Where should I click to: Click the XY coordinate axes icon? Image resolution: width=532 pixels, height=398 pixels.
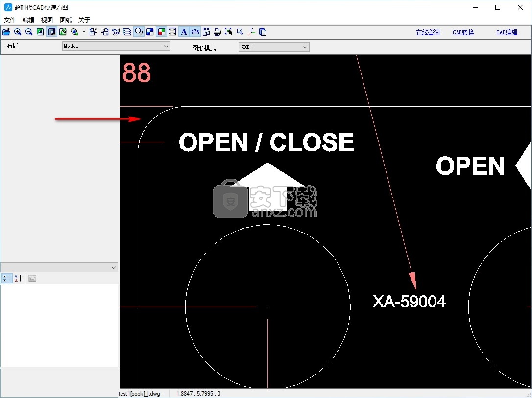coord(251,32)
